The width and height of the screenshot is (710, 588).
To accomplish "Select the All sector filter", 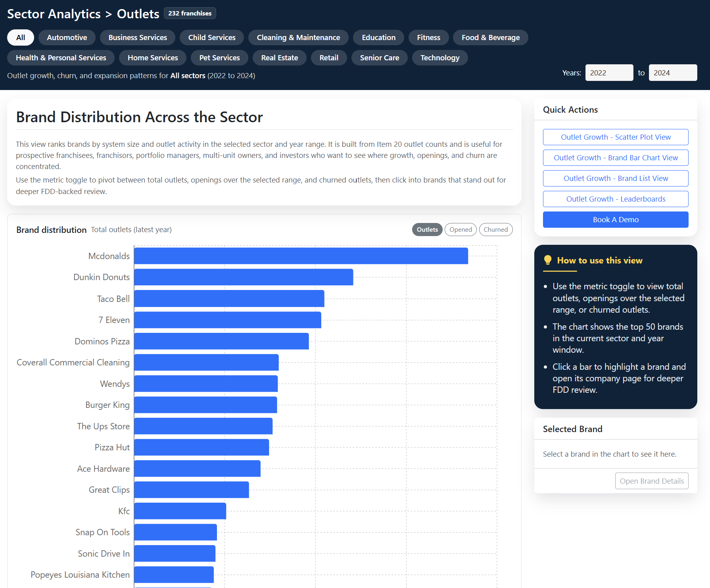I will 21,38.
